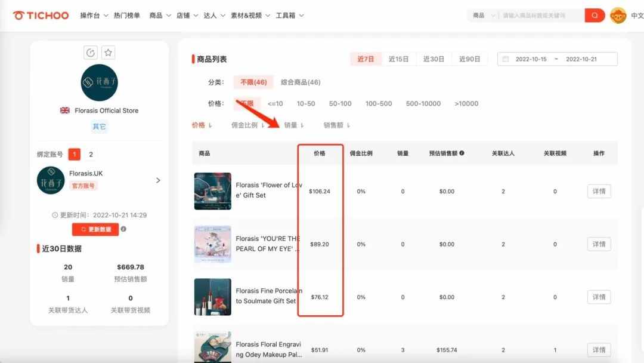Viewport: 644px width, 363px height.
Task: Click end date 2022-10-21 field
Action: [x=581, y=59]
